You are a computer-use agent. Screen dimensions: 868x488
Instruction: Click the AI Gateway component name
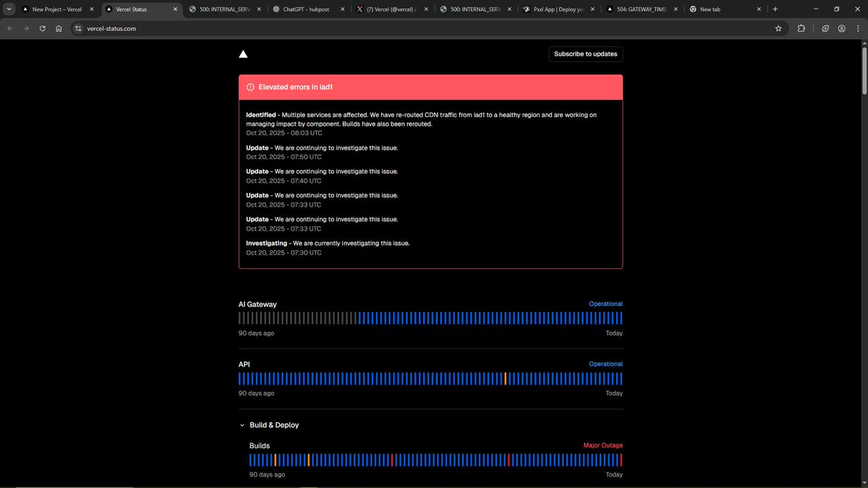click(x=258, y=304)
